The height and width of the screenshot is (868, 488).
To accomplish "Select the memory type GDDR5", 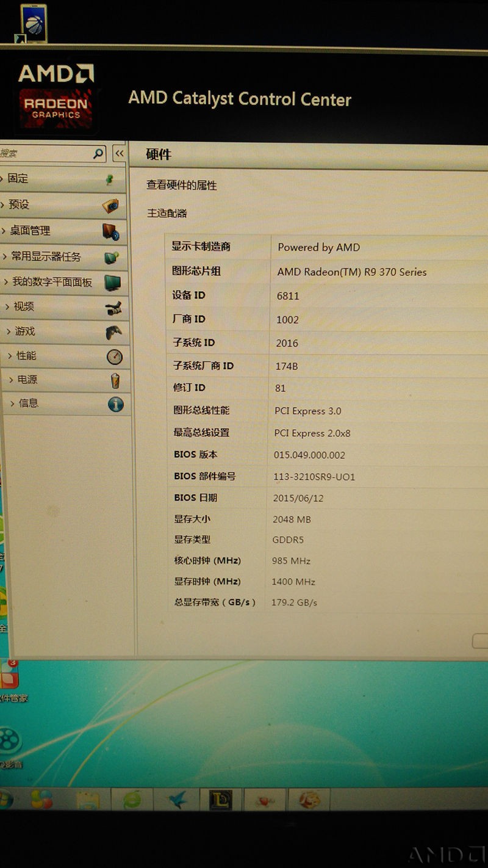I will [288, 540].
